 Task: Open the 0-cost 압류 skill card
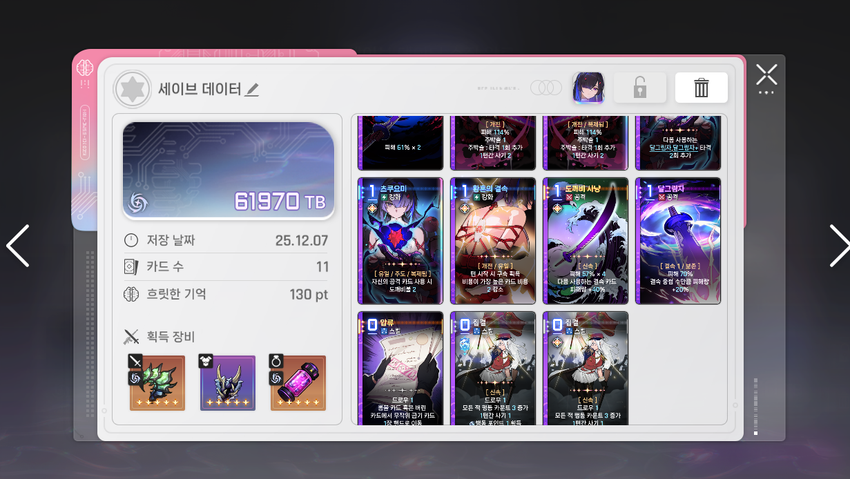click(401, 368)
